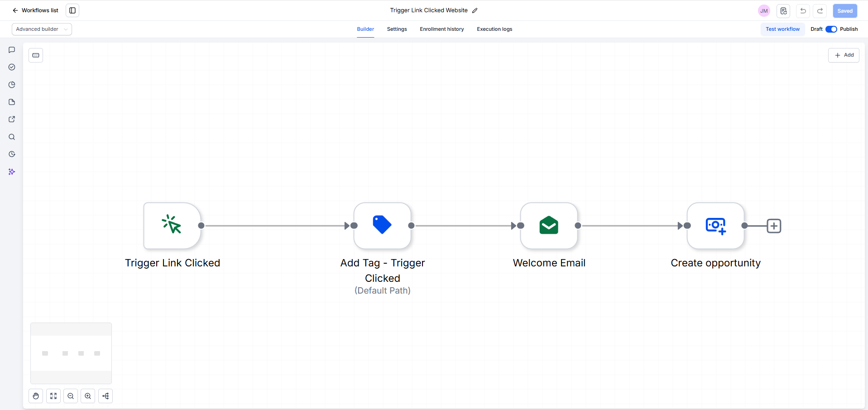Click the Welcome Email label
The width and height of the screenshot is (868, 410).
(x=549, y=263)
